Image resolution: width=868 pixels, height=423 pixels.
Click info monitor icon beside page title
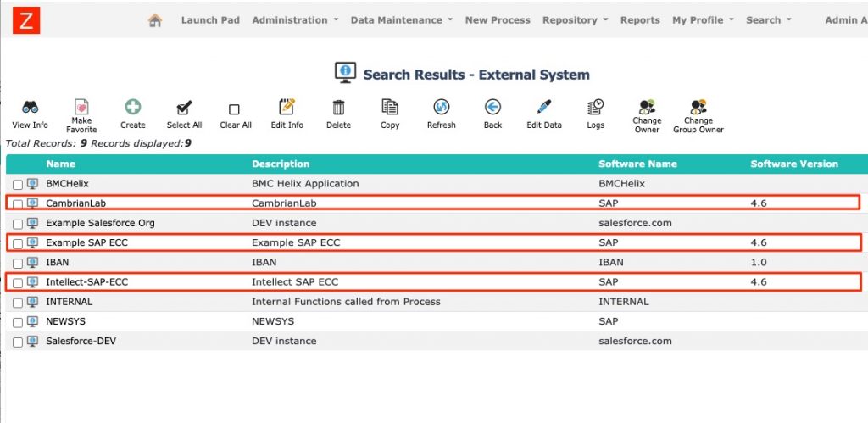click(x=346, y=73)
